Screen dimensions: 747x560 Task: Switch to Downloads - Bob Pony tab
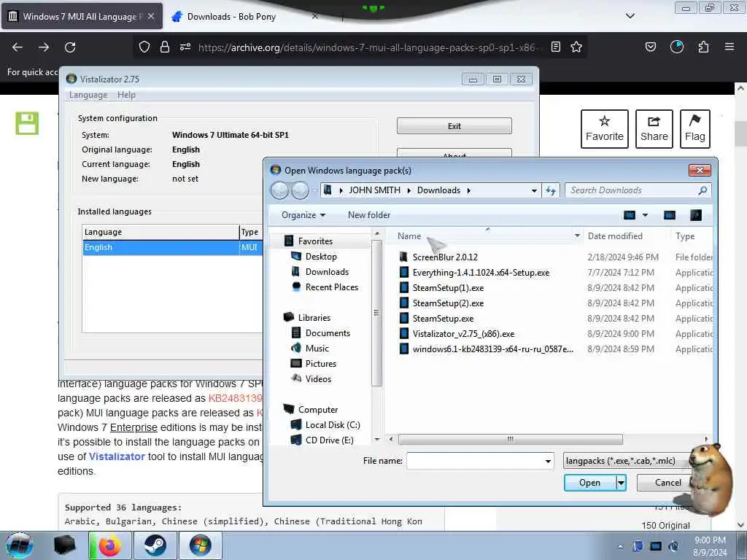231,16
